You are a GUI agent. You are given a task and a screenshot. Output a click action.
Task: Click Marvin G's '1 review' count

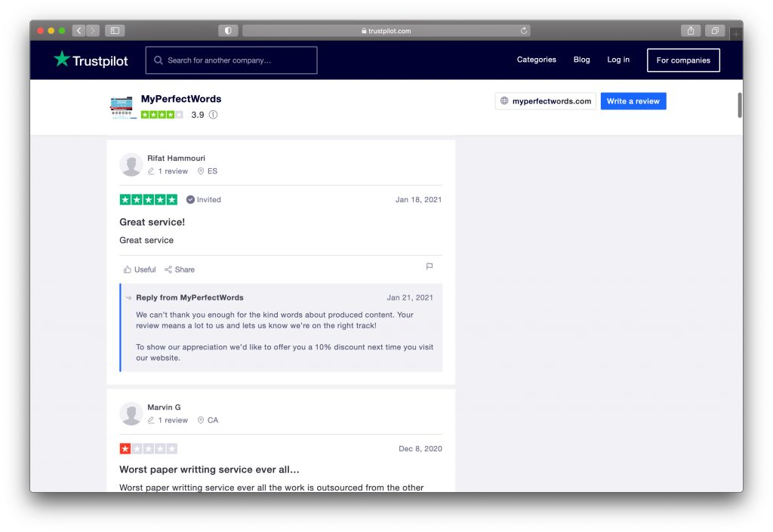pos(173,420)
